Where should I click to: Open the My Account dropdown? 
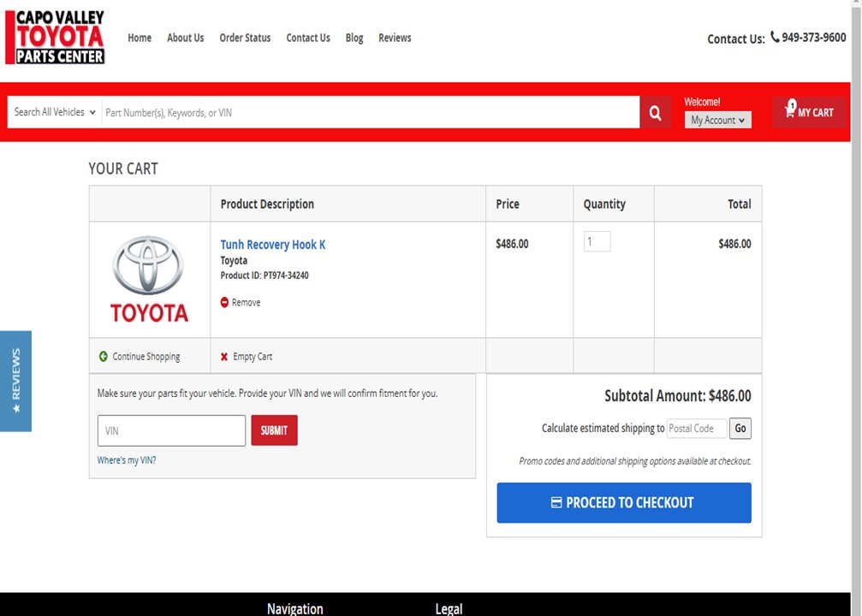(x=717, y=120)
